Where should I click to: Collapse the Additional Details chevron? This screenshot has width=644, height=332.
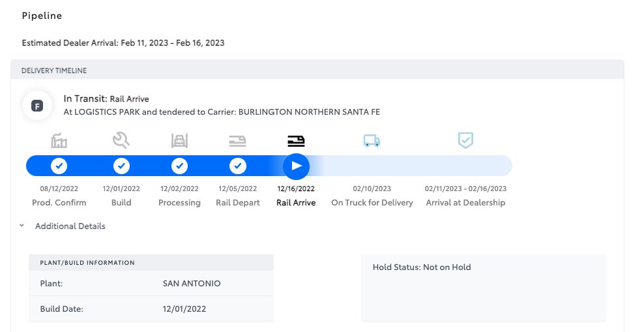point(22,226)
